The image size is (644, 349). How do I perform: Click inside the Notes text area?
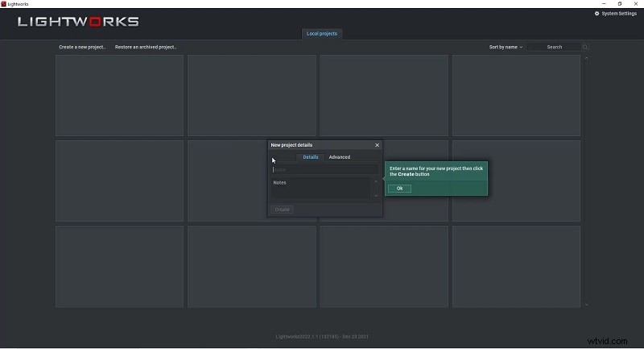pyautogui.click(x=320, y=189)
